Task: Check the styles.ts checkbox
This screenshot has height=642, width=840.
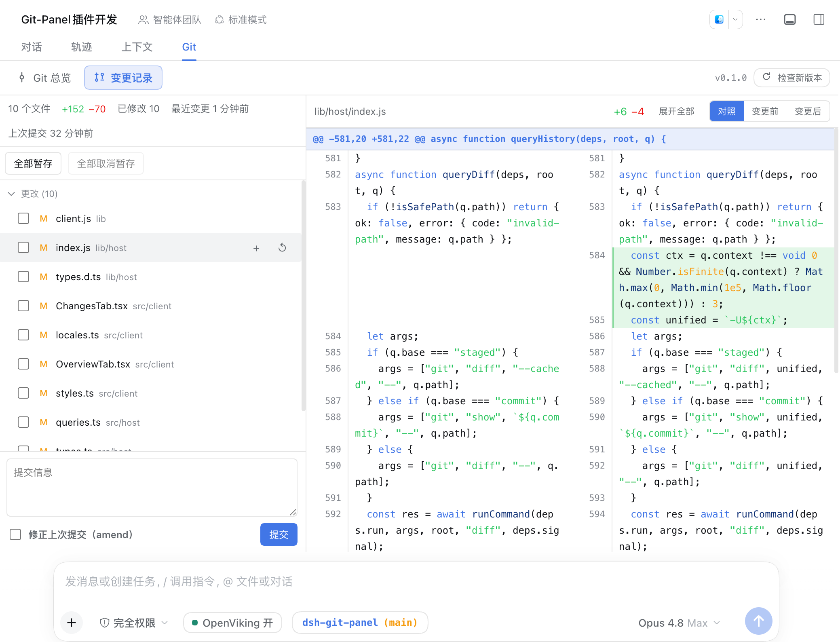Action: tap(23, 393)
